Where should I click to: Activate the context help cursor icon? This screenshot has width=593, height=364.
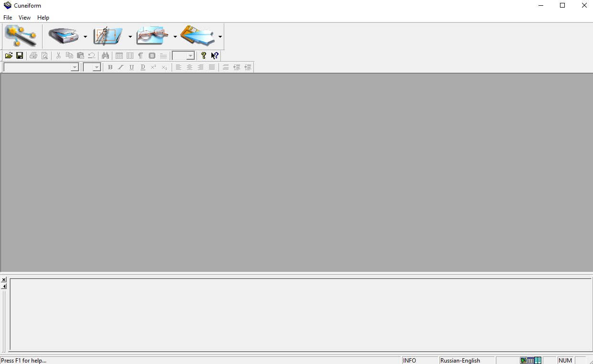215,56
